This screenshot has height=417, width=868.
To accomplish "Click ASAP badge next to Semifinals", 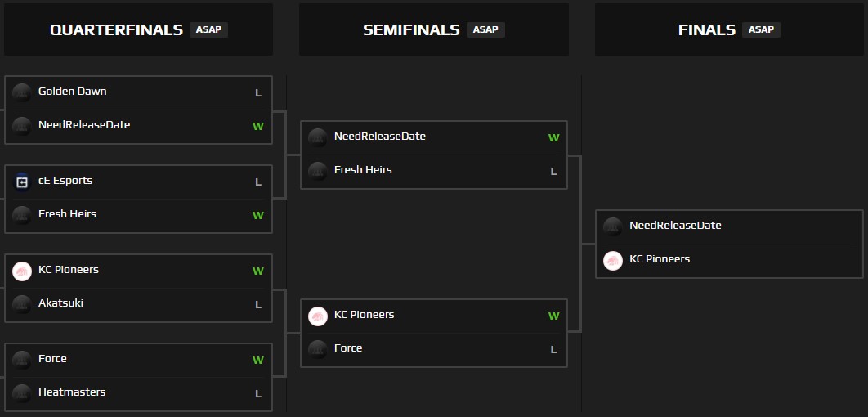I will (485, 29).
